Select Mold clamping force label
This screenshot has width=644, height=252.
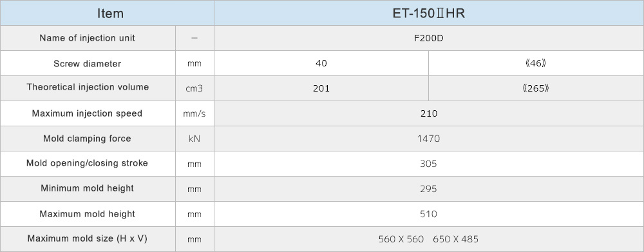pyautogui.click(x=88, y=139)
